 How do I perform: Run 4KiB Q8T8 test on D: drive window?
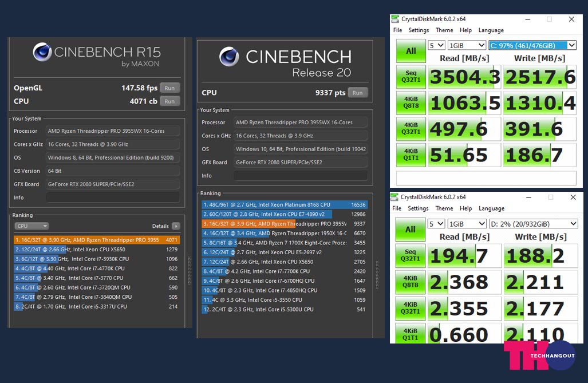411,282
